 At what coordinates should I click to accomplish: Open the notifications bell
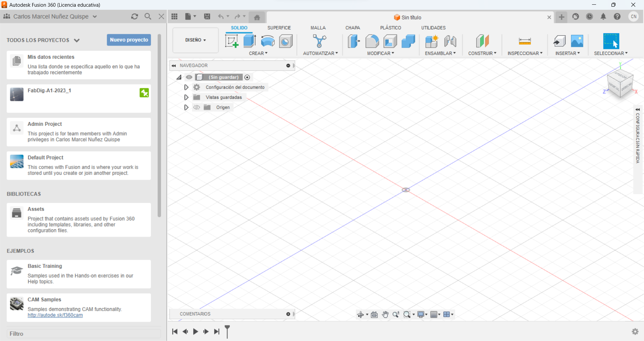[x=603, y=16]
